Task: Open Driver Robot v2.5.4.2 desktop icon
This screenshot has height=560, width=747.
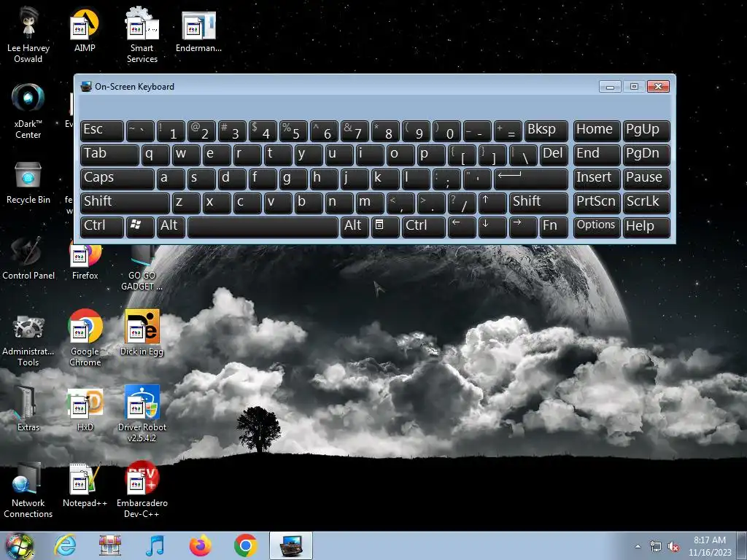Action: coord(142,413)
